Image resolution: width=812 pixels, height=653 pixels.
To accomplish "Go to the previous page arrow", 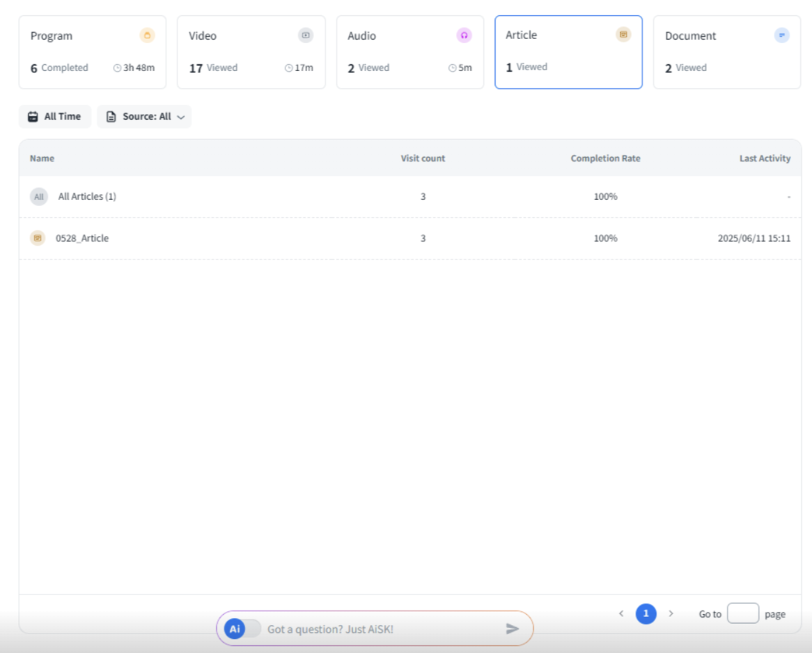I will 621,613.
